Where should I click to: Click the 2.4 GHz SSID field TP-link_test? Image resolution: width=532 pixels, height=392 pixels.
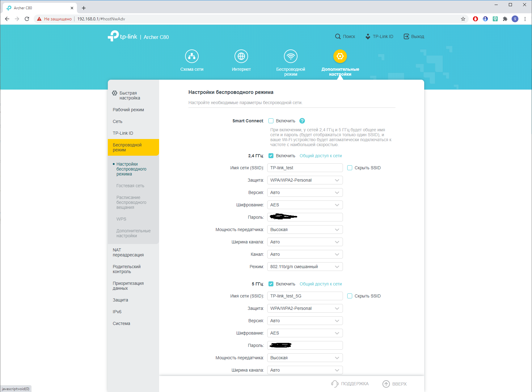305,168
